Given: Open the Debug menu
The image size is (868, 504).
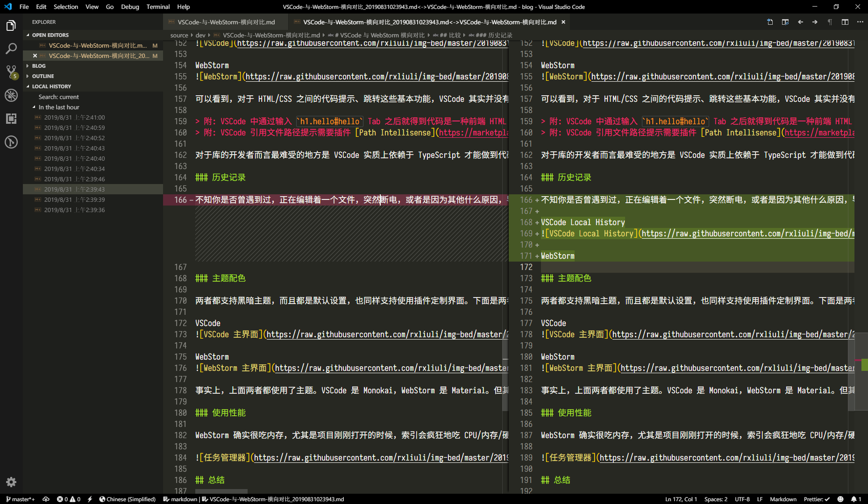Looking at the screenshot, I should click(x=130, y=7).
